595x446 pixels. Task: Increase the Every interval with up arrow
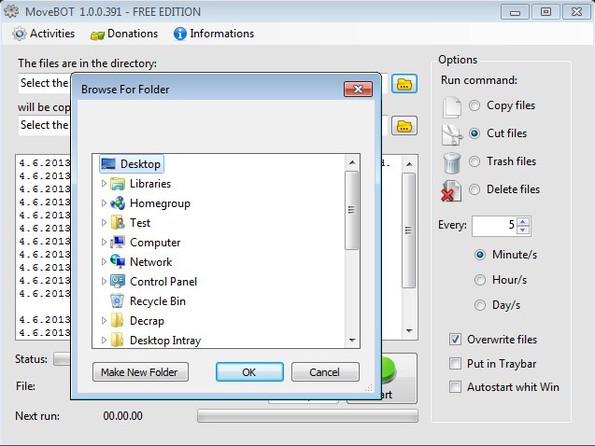coord(523,222)
